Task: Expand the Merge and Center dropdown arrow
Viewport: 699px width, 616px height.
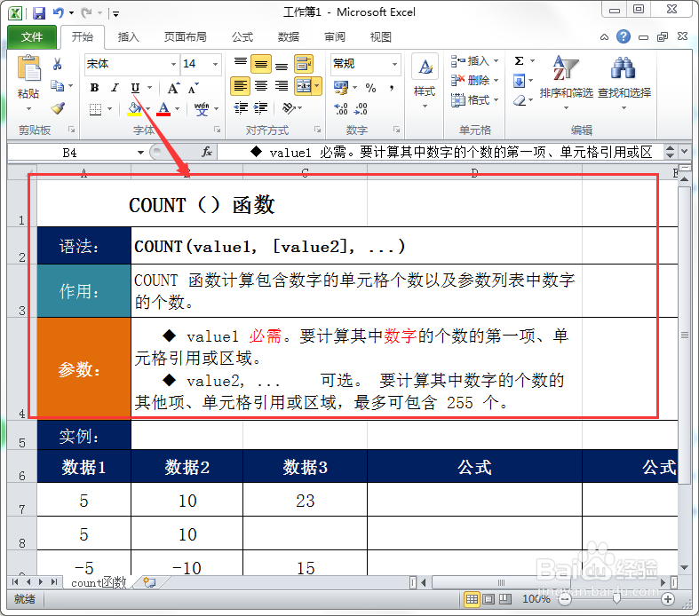Action: [316, 86]
